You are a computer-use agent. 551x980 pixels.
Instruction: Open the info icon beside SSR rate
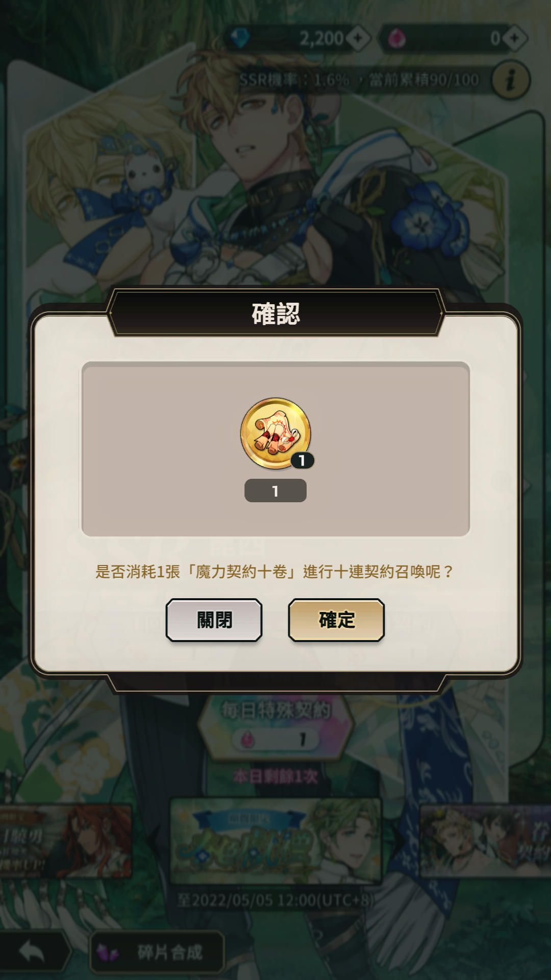point(511,80)
